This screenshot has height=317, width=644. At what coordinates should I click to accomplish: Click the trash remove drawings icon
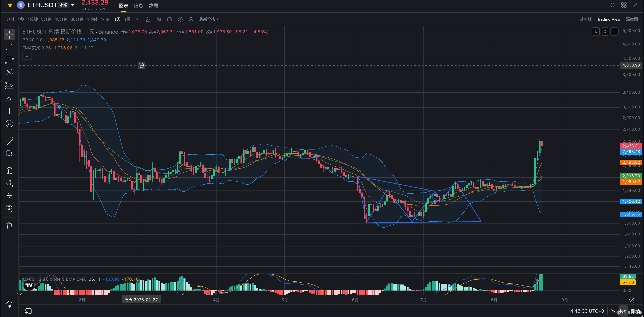(9, 226)
